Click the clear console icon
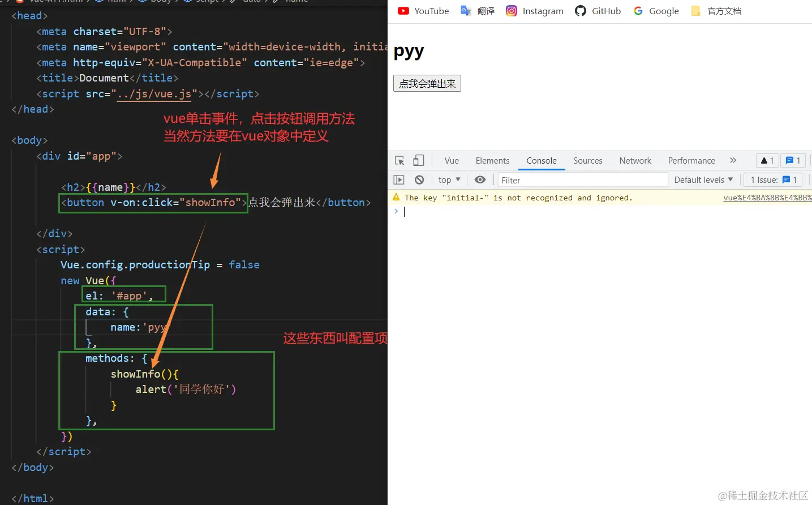The image size is (812, 505). 419,179
